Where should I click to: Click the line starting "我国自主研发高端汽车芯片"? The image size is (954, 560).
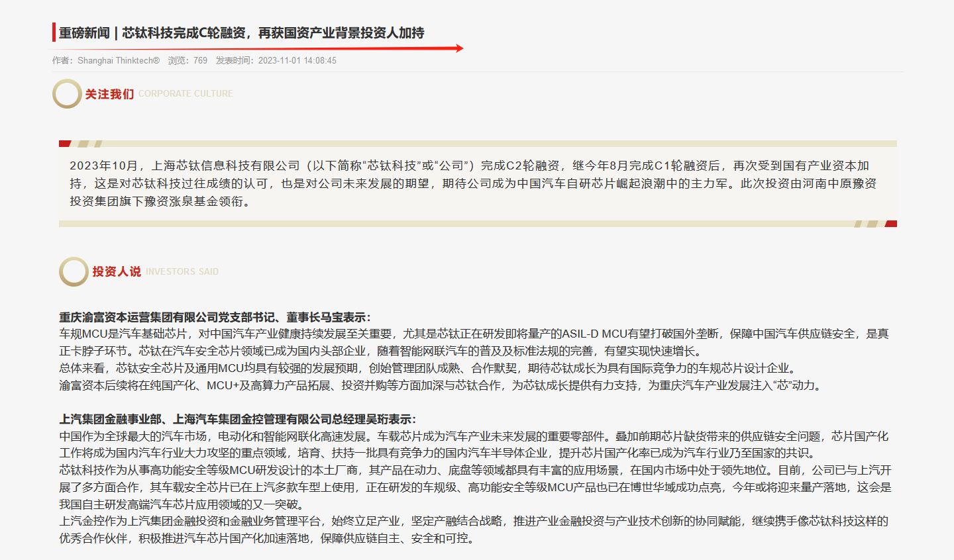tap(182, 504)
